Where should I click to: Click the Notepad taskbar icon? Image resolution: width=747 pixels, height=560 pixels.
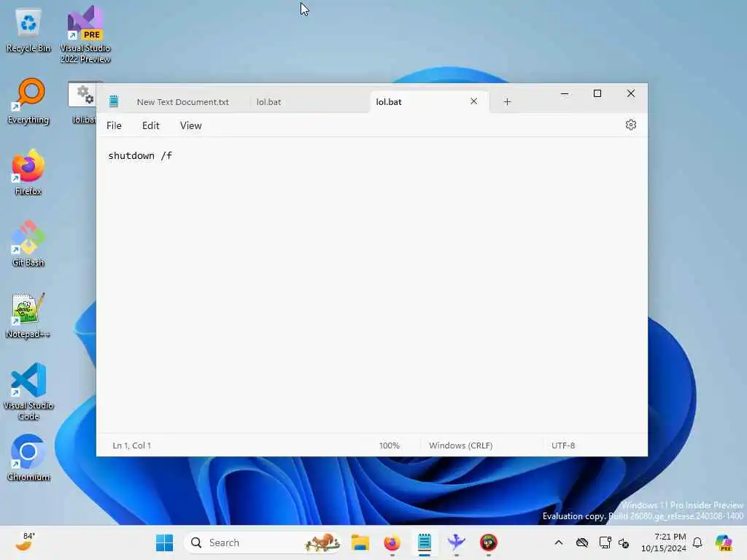tap(425, 542)
